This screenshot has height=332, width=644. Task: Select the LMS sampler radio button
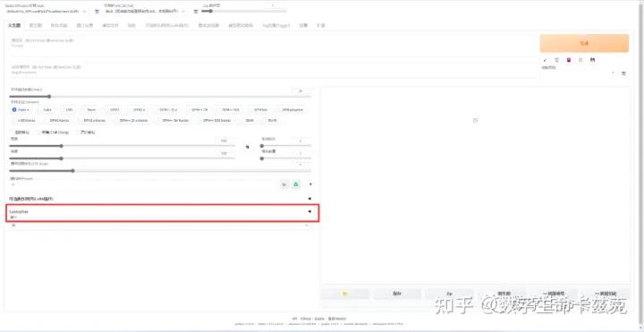coord(69,110)
